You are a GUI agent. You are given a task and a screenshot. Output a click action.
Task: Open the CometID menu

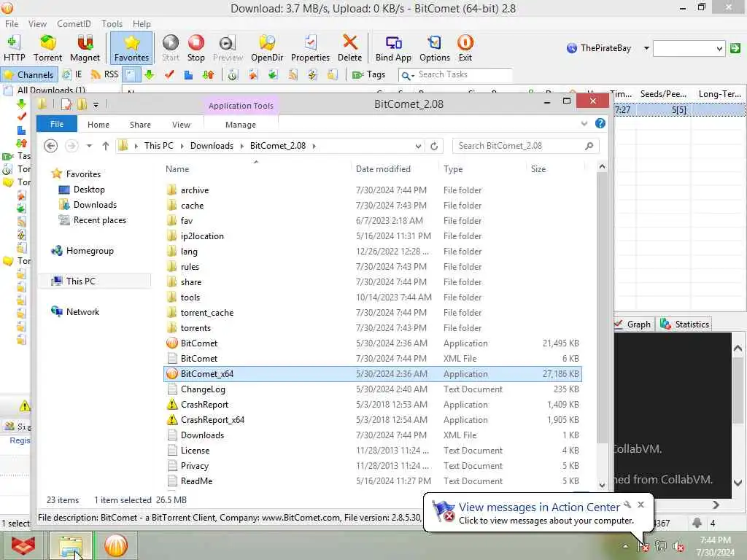pyautogui.click(x=74, y=24)
